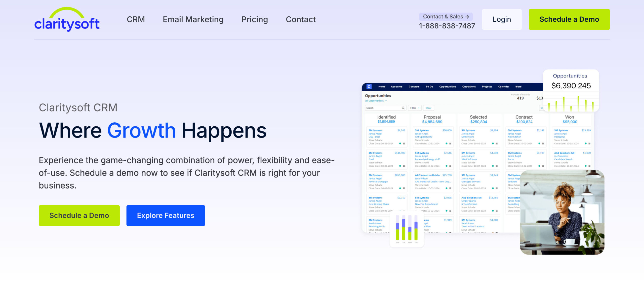
Task: Click the woman with laptop photo
Action: [x=562, y=212]
